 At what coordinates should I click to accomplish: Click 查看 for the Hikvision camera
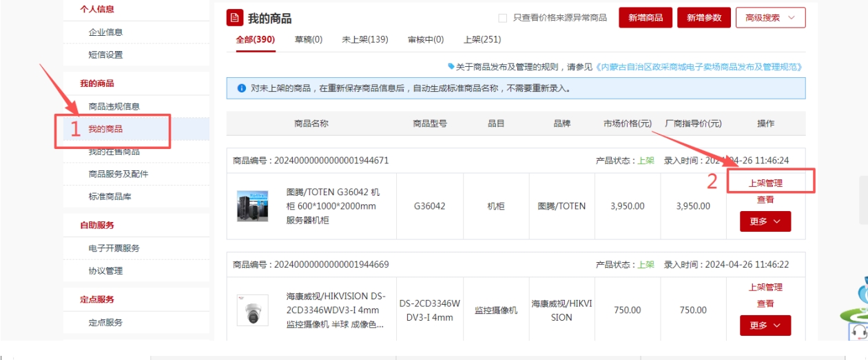765,303
